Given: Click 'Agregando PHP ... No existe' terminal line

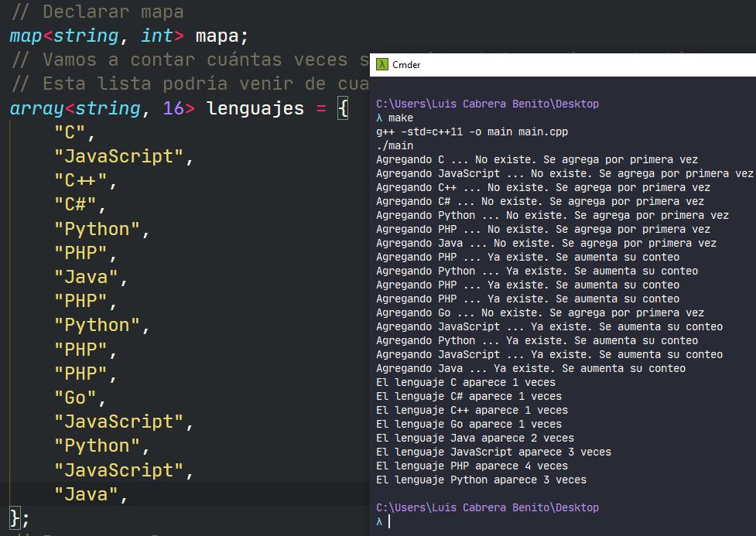Looking at the screenshot, I should (x=543, y=230).
